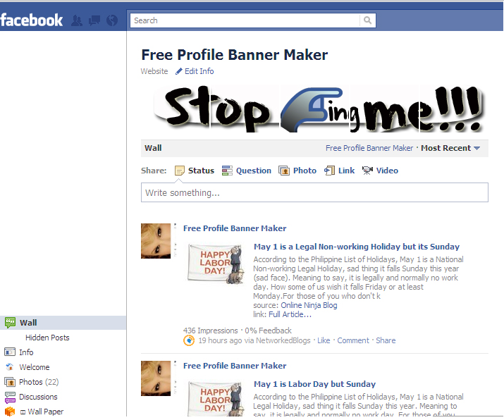
Task: Open second post author Free Profile Banner Maker
Action: click(235, 366)
